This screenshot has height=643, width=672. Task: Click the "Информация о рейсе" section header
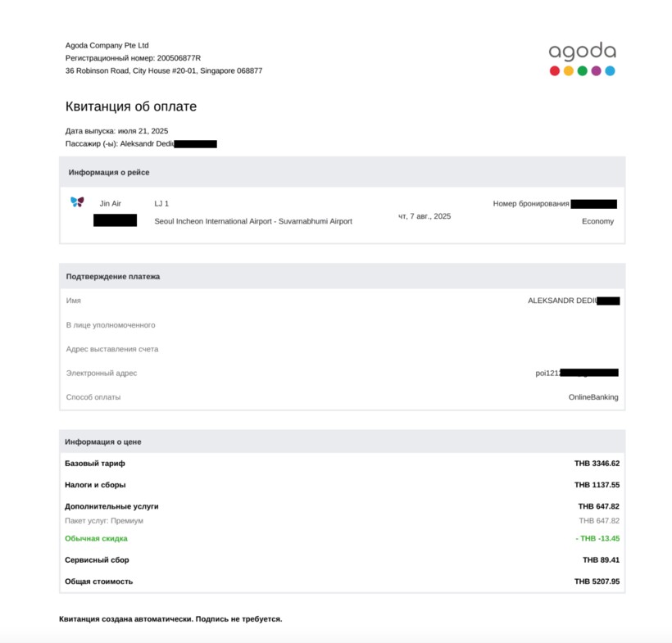pos(109,173)
